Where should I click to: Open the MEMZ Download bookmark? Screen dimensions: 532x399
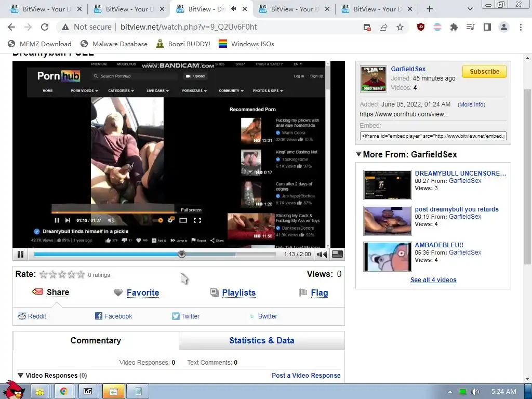pyautogui.click(x=39, y=44)
